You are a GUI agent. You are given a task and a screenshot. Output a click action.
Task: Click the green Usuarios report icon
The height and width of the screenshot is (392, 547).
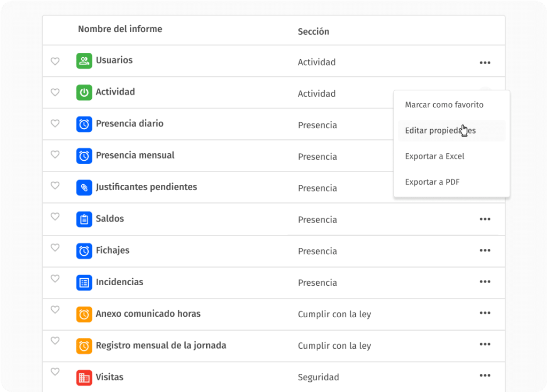tap(84, 60)
